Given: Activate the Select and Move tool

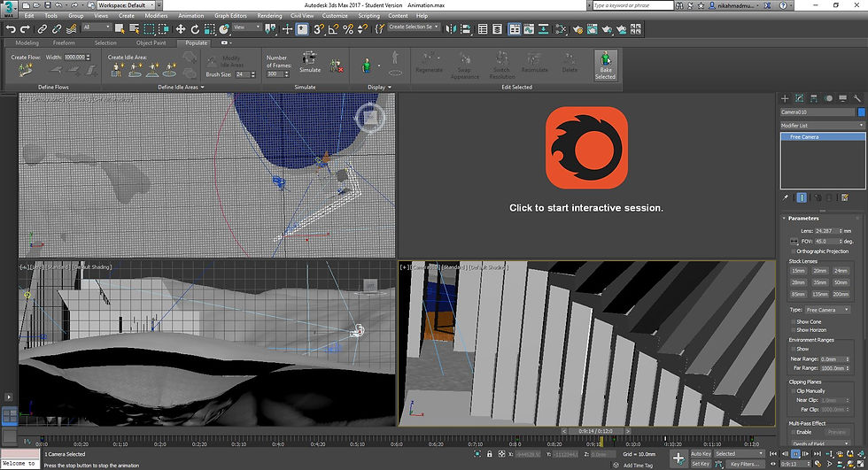Looking at the screenshot, I should pyautogui.click(x=181, y=29).
